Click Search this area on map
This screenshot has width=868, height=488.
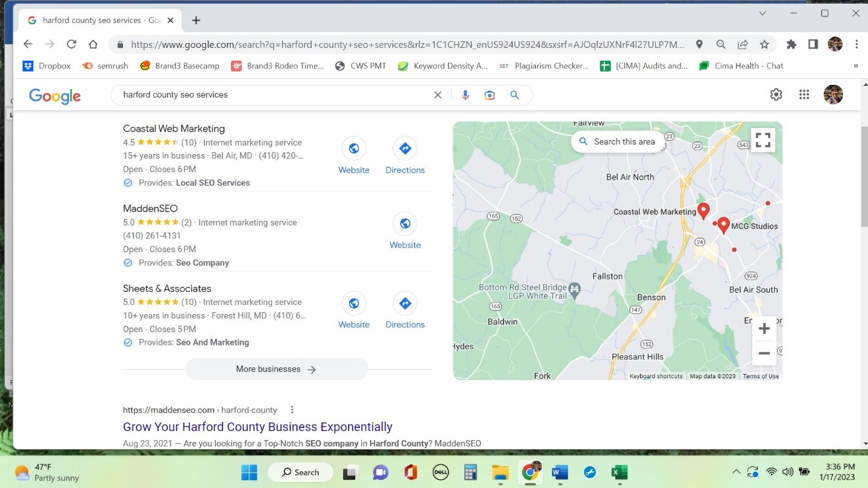point(618,141)
